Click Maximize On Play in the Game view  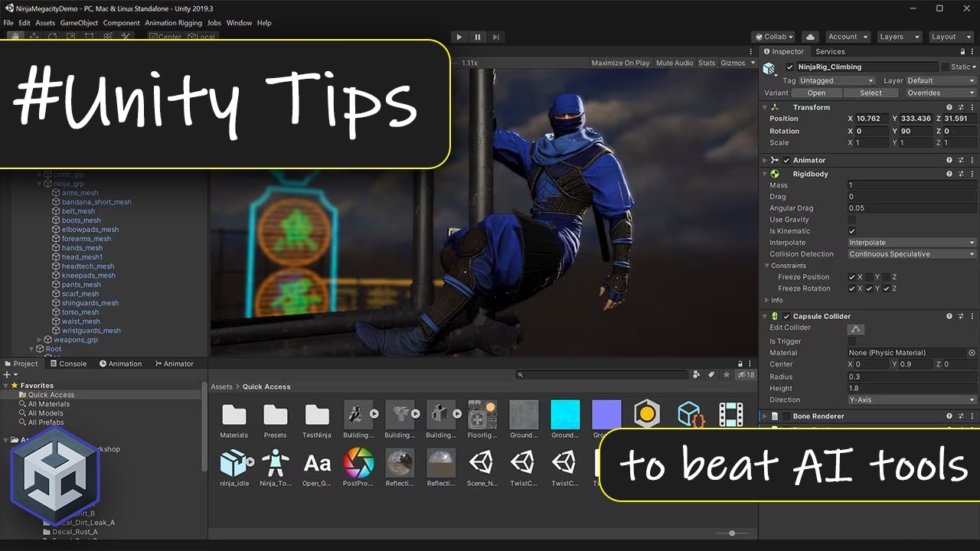tap(620, 63)
